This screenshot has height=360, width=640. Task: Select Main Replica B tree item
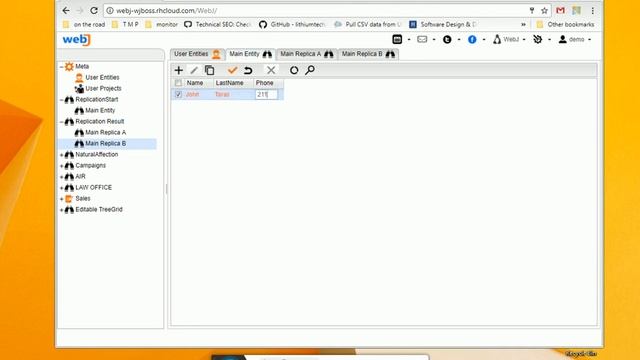pyautogui.click(x=105, y=143)
